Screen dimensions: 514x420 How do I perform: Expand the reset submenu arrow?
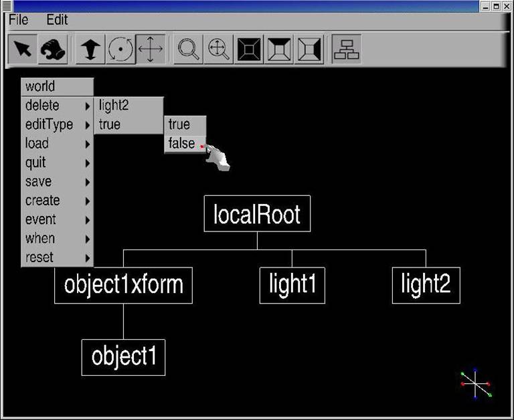88,258
